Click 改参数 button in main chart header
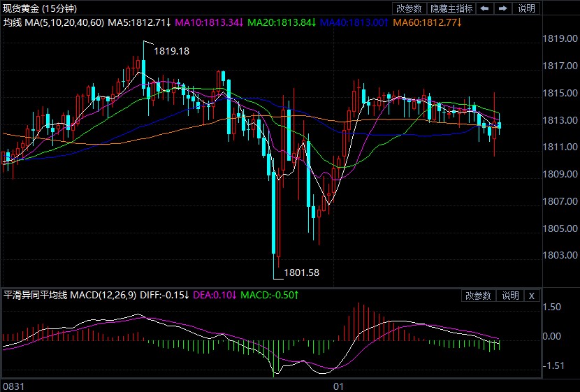 pos(409,8)
